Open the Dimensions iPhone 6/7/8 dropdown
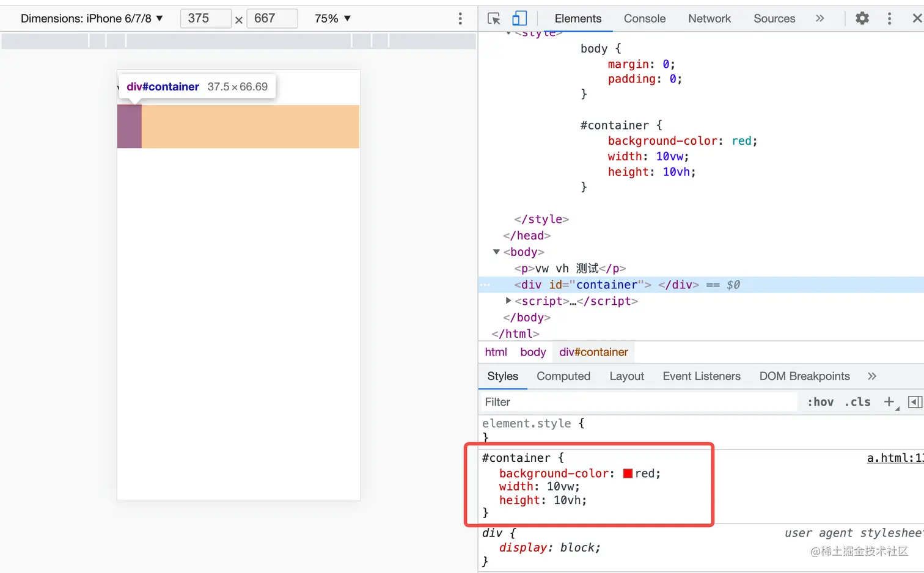Image resolution: width=924 pixels, height=573 pixels. pos(92,18)
